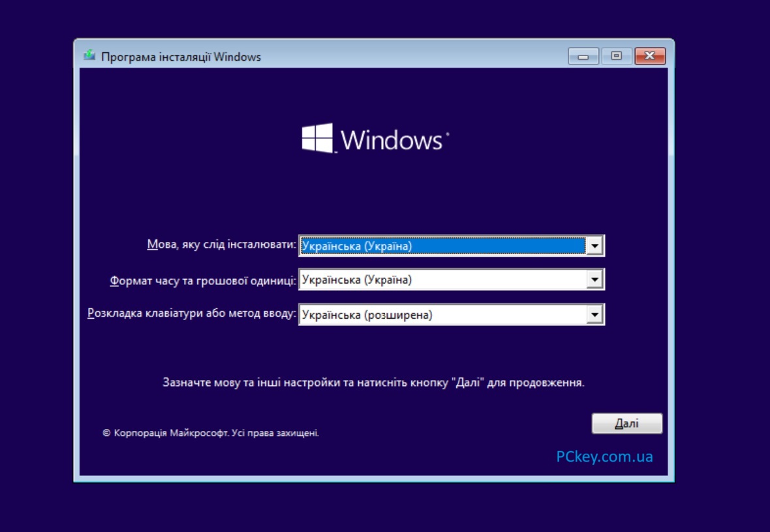Expand the keyboard or input method arrow
Screen dimensions: 770x532
point(594,315)
